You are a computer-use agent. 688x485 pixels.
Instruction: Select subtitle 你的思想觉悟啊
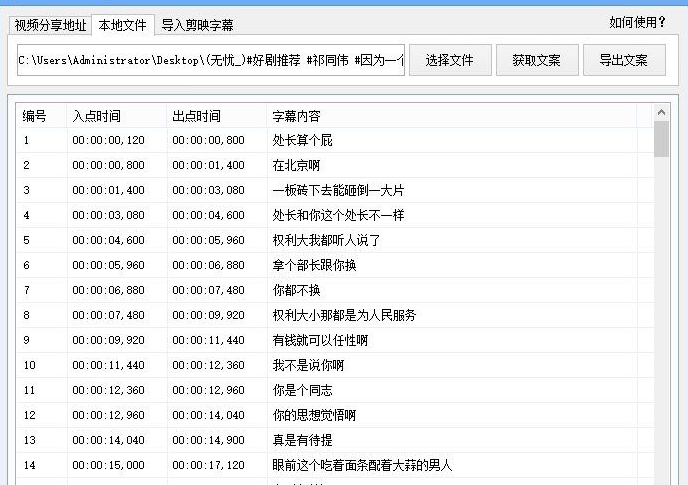point(314,416)
